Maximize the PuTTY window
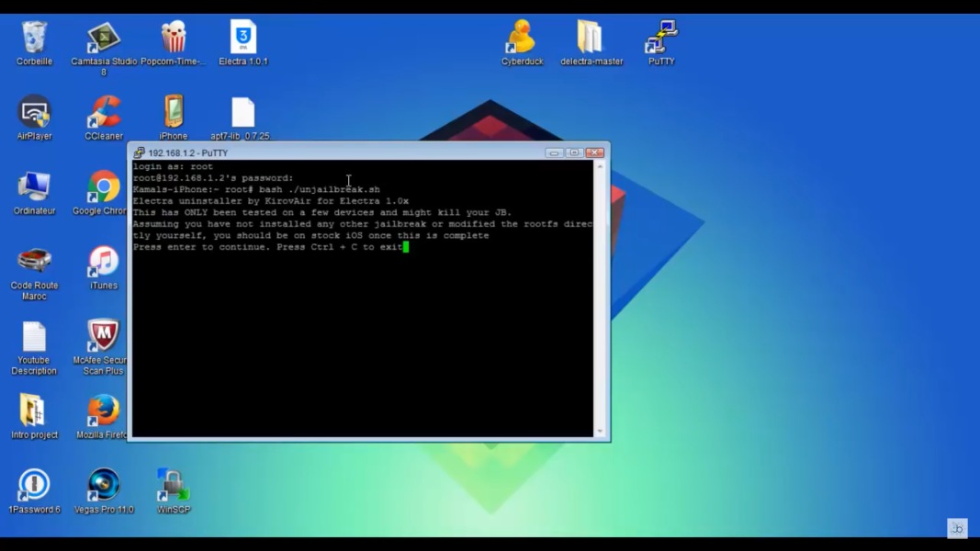This screenshot has height=551, width=980. (x=574, y=152)
